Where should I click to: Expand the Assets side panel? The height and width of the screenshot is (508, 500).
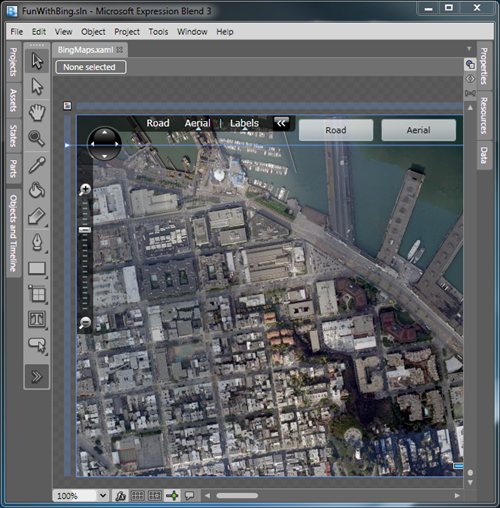(13, 100)
